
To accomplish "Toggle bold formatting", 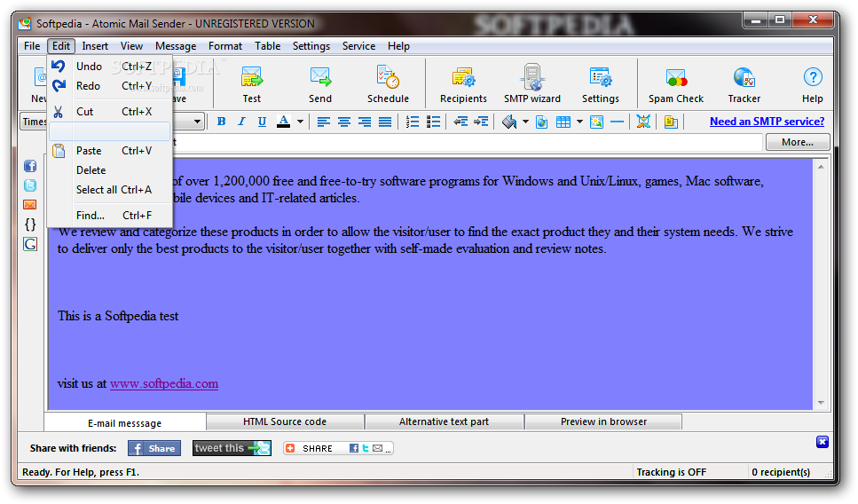I will point(221,122).
